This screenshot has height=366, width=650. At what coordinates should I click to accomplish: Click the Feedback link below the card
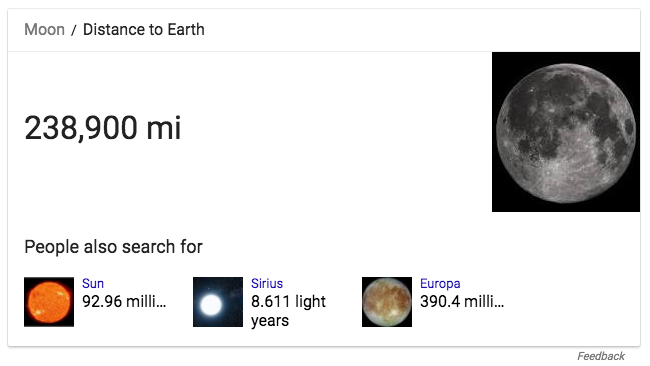[x=601, y=356]
